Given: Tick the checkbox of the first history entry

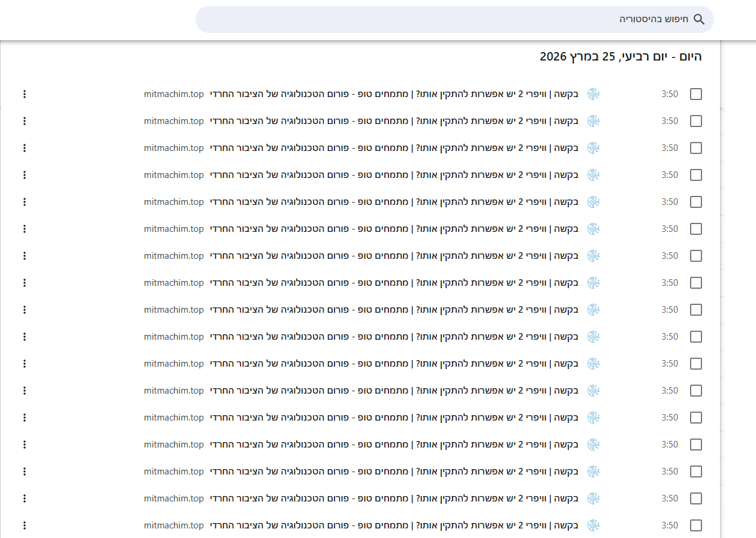Looking at the screenshot, I should pyautogui.click(x=696, y=94).
